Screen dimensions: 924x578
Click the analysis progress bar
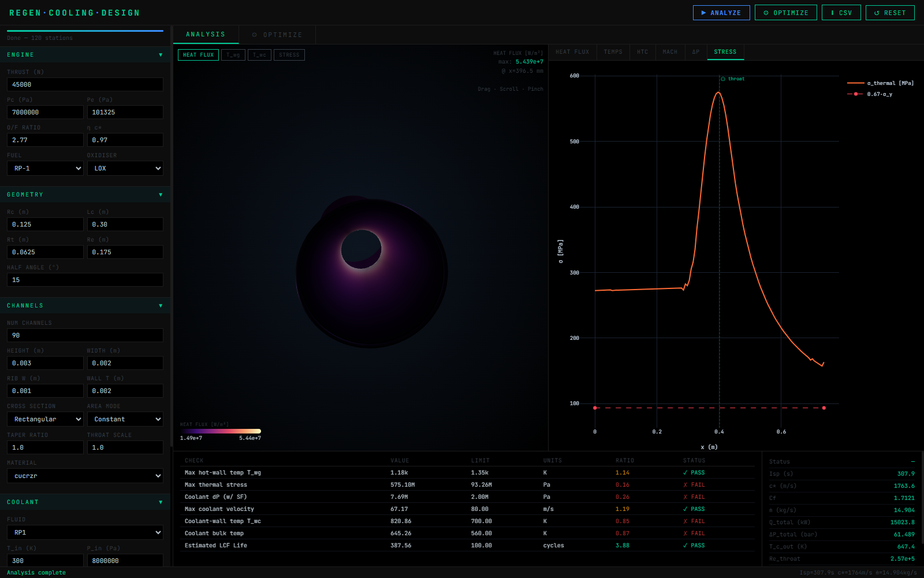pos(85,31)
